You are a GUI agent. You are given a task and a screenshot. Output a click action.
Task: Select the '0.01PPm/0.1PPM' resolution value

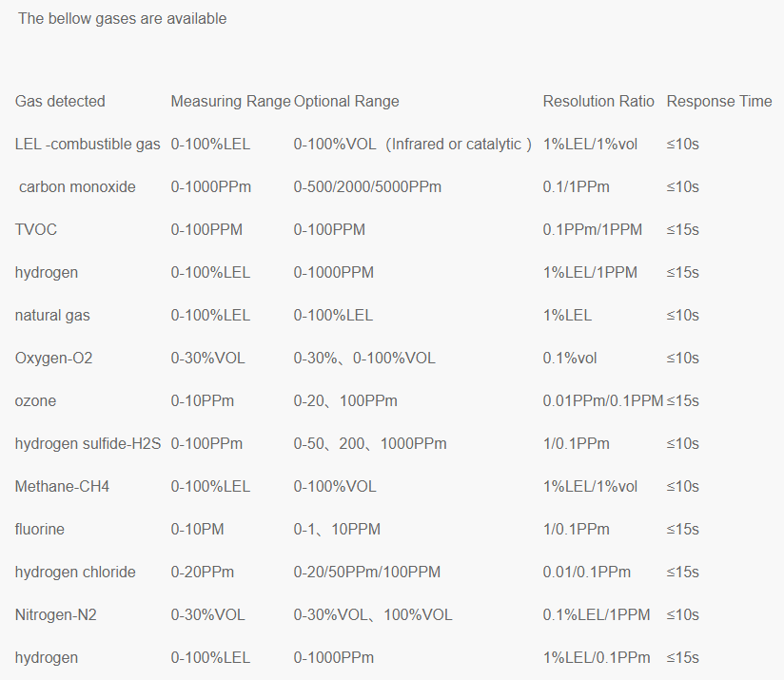(602, 400)
